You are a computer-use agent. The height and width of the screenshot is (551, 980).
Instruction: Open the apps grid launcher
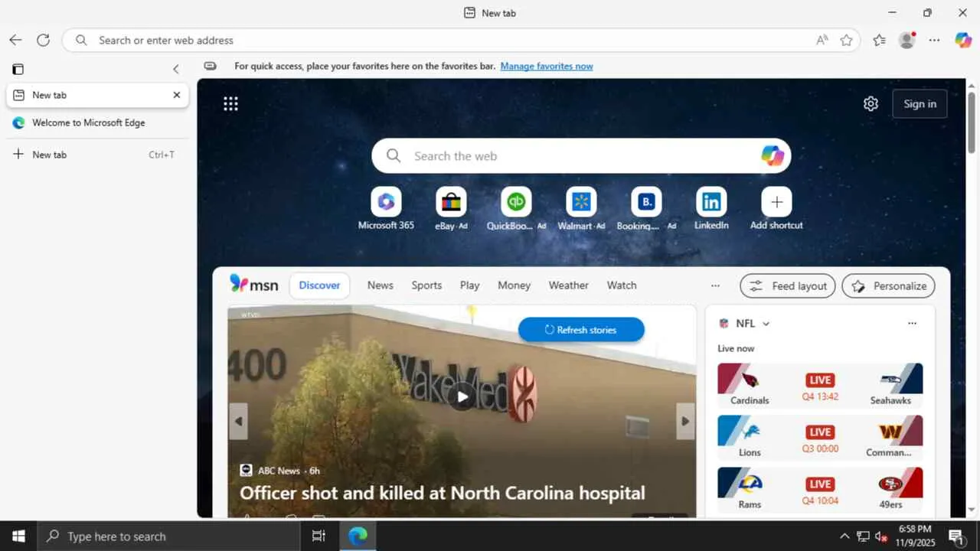[x=230, y=103]
